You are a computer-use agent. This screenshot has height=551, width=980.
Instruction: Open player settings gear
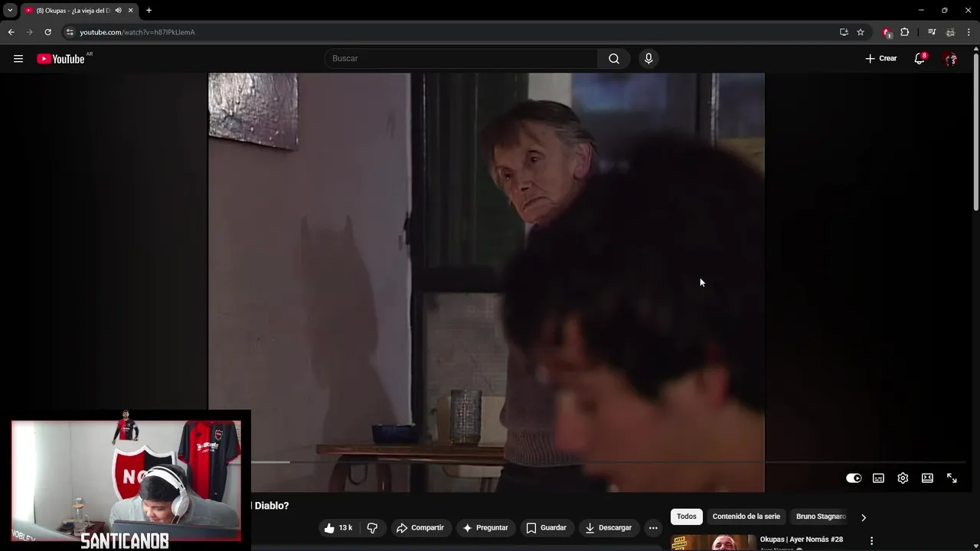(x=903, y=478)
